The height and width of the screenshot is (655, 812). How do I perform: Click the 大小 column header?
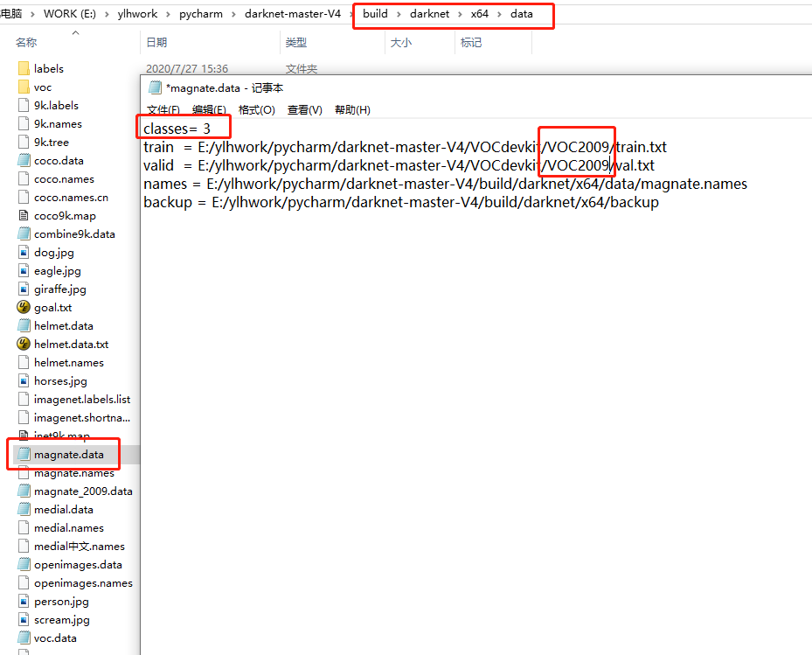(400, 42)
